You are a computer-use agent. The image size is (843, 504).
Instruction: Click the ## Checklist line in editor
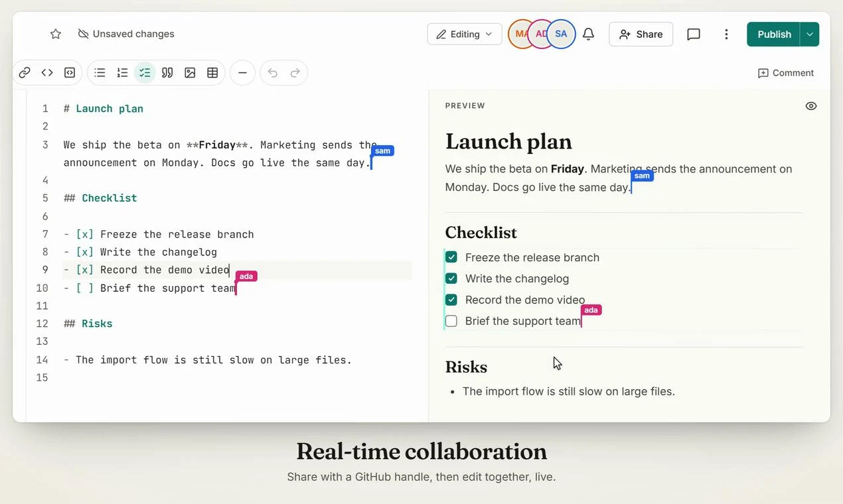(100, 198)
